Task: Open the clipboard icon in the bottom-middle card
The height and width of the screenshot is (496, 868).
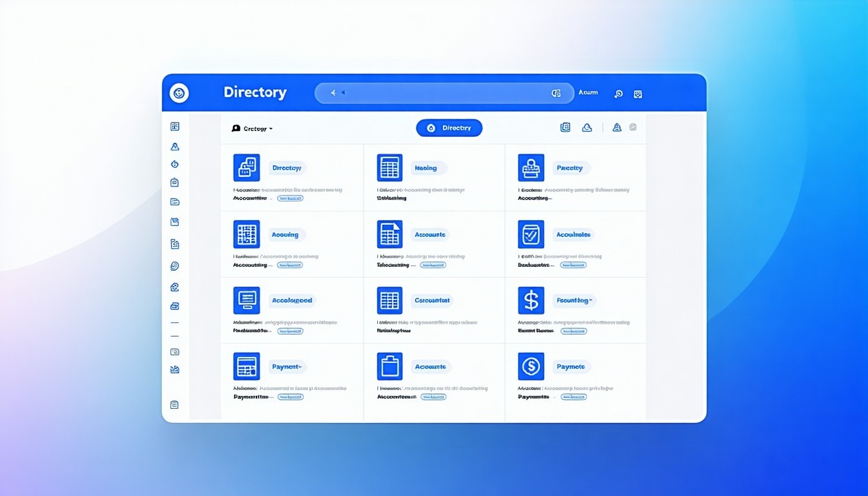Action: tap(389, 366)
